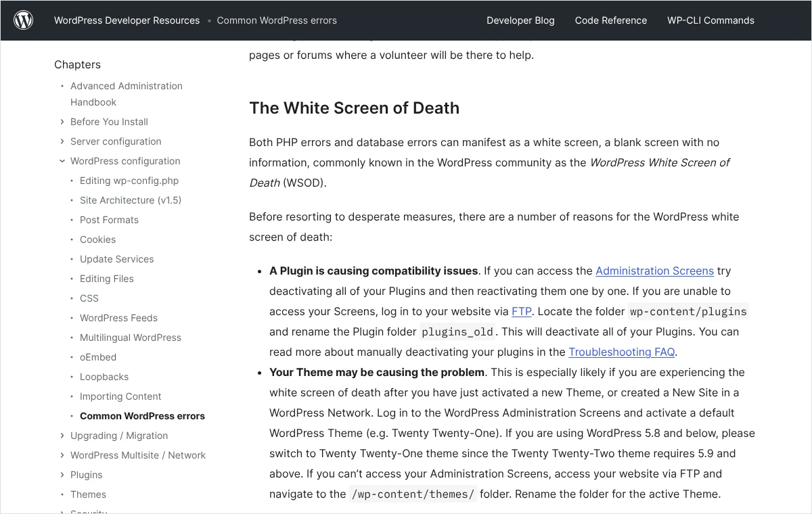Open the Code Reference menu item

[x=611, y=20]
